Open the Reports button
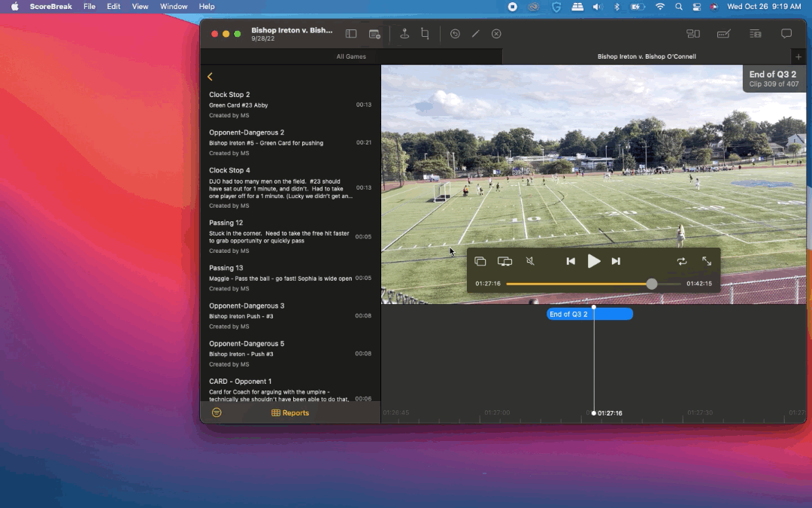The height and width of the screenshot is (508, 812). tap(290, 413)
